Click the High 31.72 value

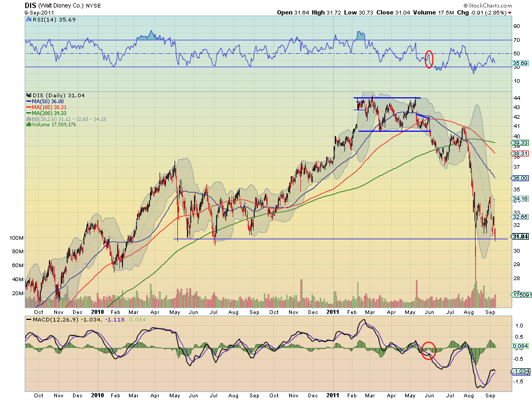coord(326,12)
